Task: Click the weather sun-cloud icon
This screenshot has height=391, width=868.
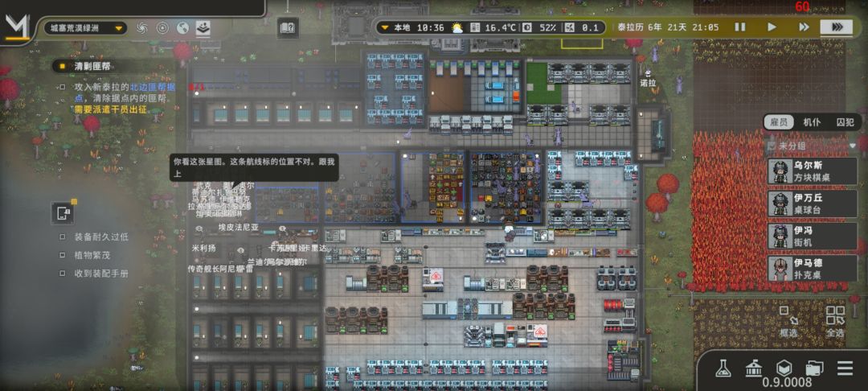Action: pyautogui.click(x=457, y=27)
